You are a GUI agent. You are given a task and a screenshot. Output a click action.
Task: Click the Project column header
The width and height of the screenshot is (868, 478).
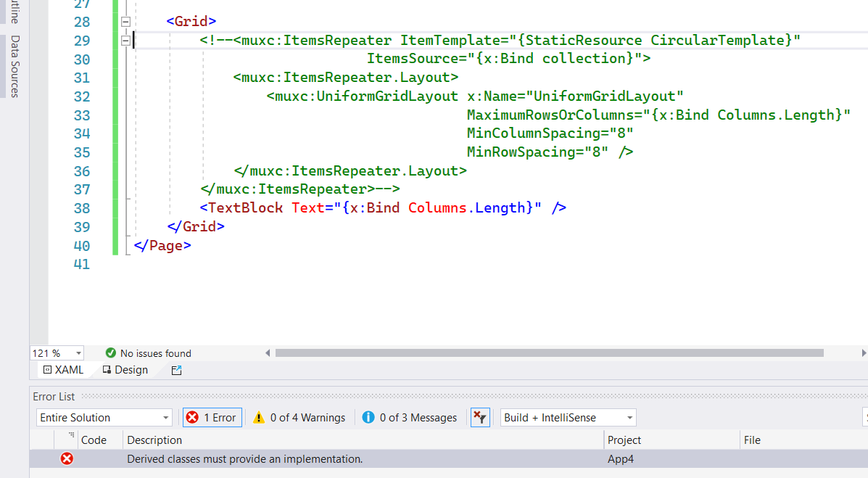coord(624,440)
